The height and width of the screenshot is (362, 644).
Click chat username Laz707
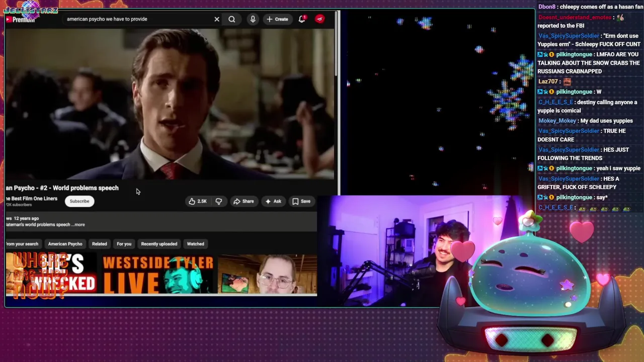click(547, 81)
